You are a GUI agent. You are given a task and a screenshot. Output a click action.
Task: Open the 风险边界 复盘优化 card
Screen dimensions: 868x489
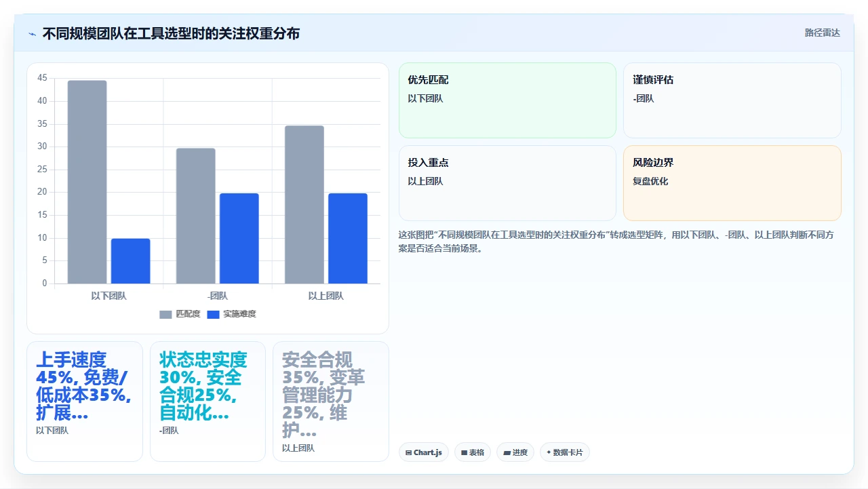[x=732, y=183]
